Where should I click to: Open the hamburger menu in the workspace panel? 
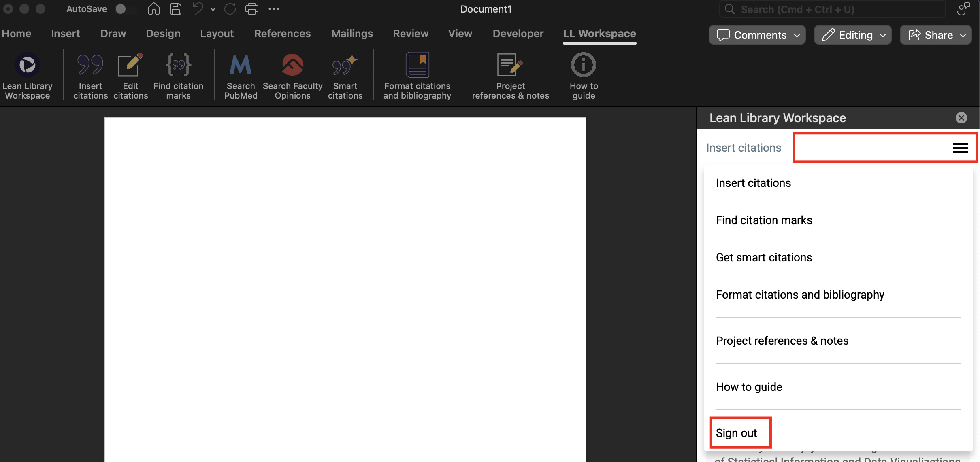pos(959,147)
